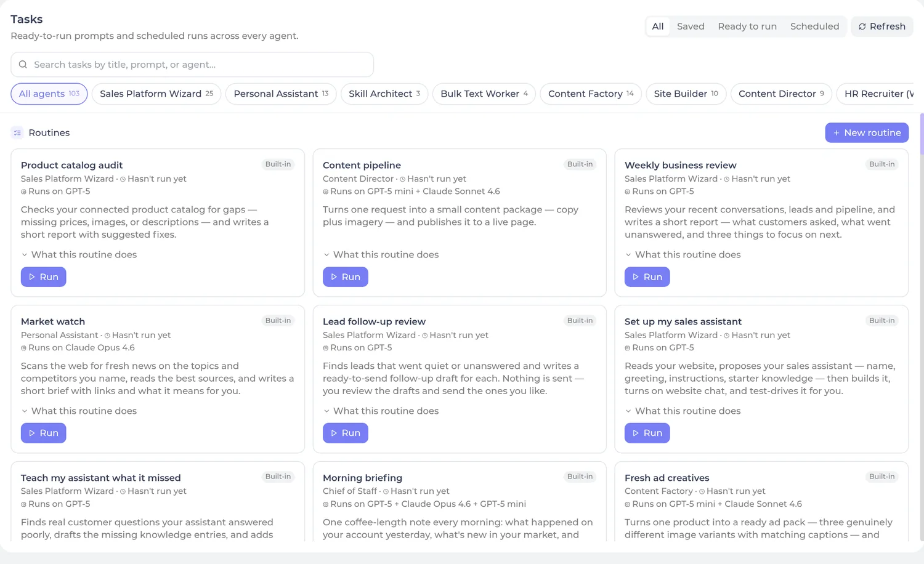Switch to the All tab
Viewport: 924px width, 564px height.
click(658, 26)
